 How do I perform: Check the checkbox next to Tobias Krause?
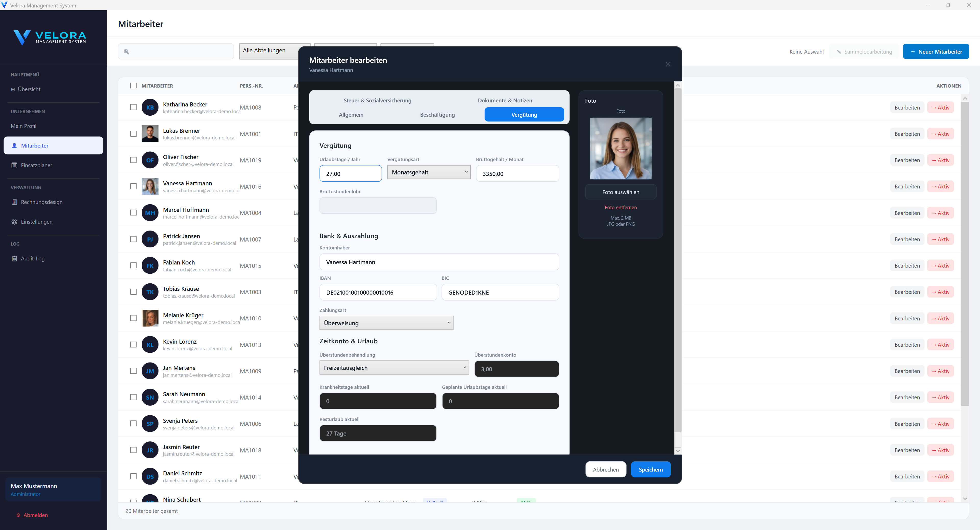(x=133, y=292)
